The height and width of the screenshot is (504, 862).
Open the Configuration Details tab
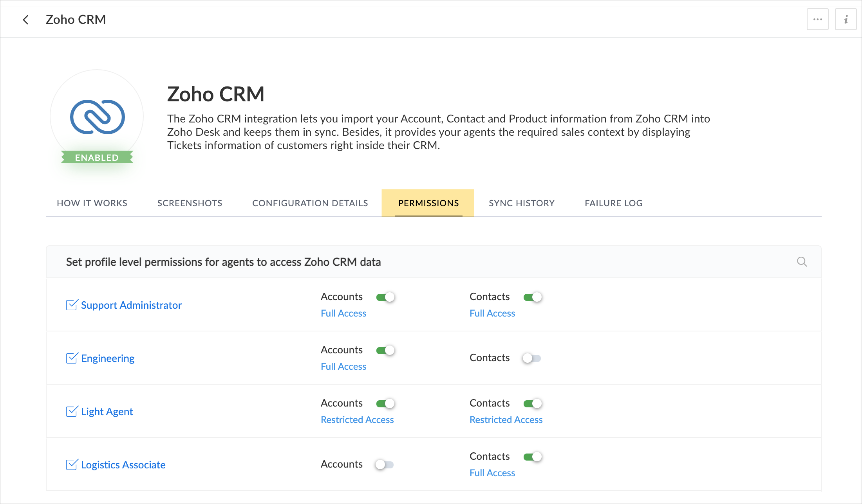[310, 203]
